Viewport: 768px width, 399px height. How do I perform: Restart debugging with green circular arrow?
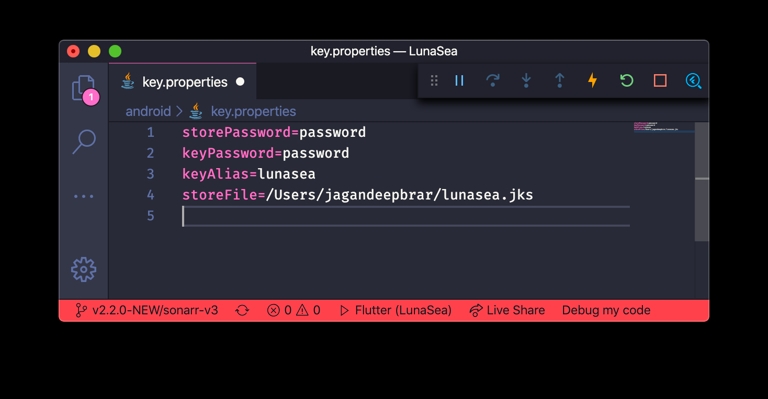(626, 80)
